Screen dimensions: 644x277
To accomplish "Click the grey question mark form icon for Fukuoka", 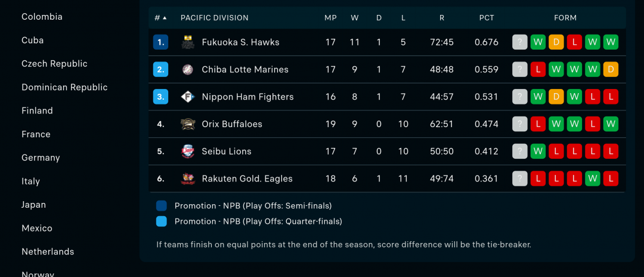I will (x=520, y=42).
